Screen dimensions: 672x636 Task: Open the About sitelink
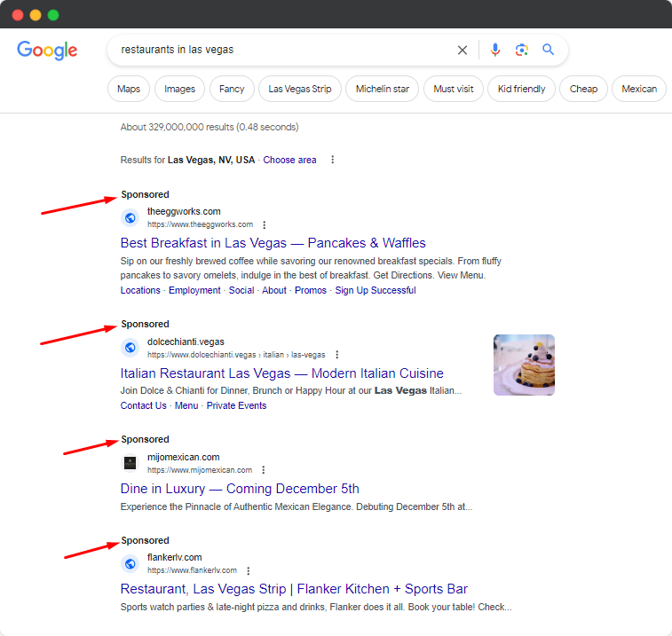click(x=274, y=290)
